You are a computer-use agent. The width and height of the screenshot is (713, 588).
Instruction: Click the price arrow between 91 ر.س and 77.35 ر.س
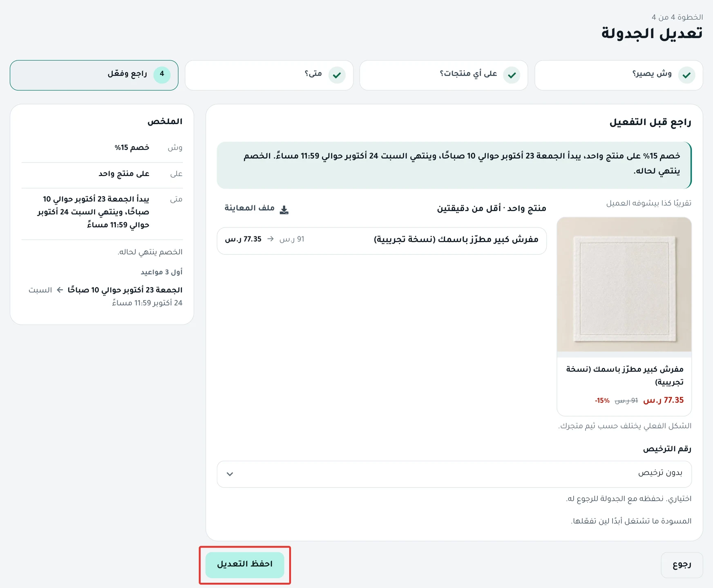(270, 239)
